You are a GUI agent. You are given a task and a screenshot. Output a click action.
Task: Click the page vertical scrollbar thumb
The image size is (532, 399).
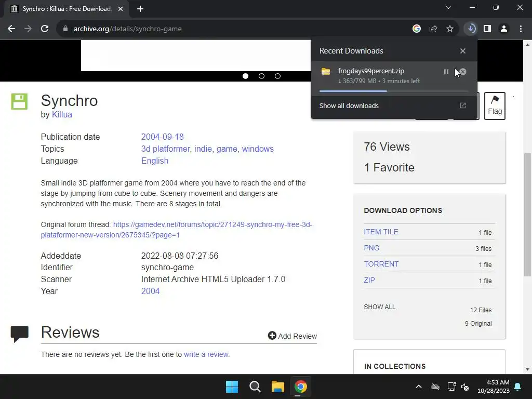(527, 214)
